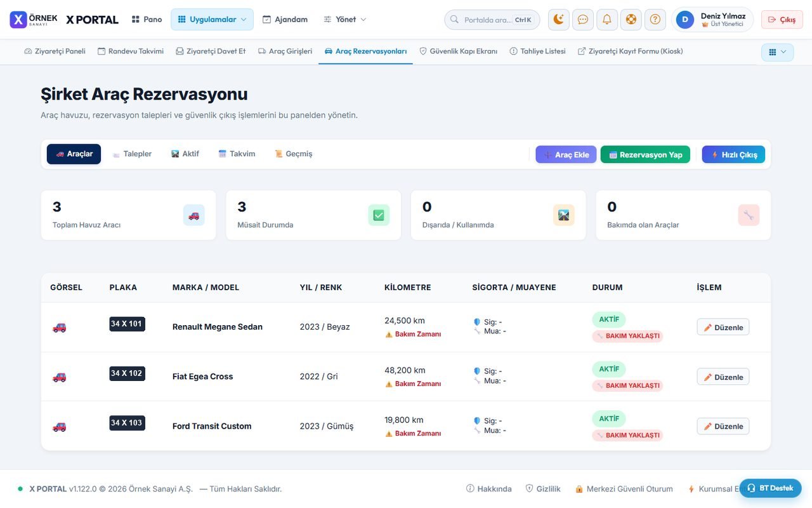812x508 pixels.
Task: Toggle dark mode moon icon
Action: [x=559, y=20]
